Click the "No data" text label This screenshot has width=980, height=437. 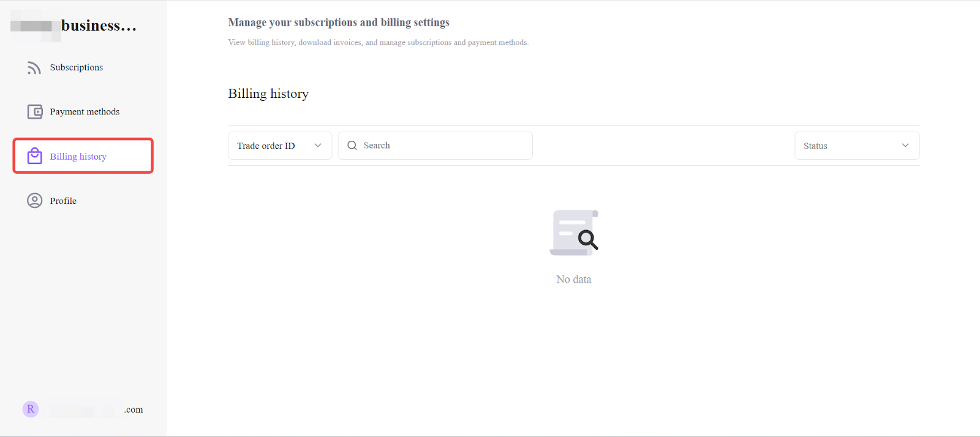click(x=574, y=279)
